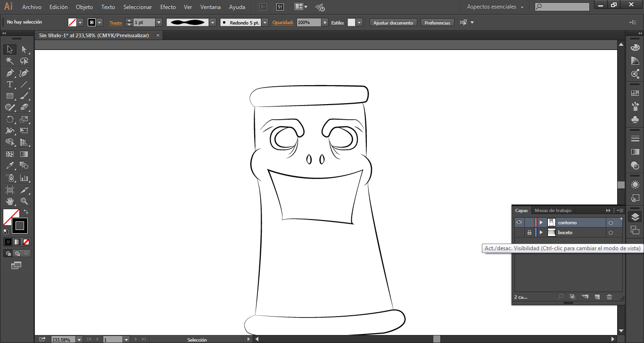This screenshot has height=343, width=644.
Task: Unlock the boceto layer
Action: pos(529,233)
